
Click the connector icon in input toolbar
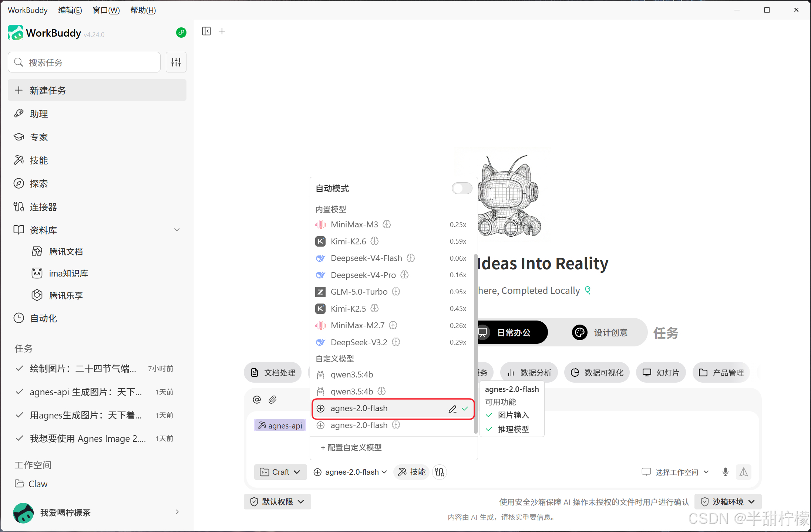[440, 472]
